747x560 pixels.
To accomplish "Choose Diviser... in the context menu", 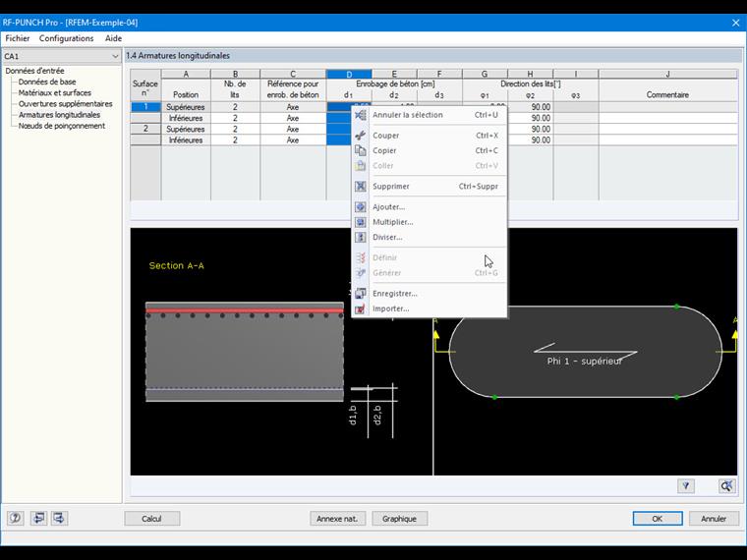I will point(430,237).
